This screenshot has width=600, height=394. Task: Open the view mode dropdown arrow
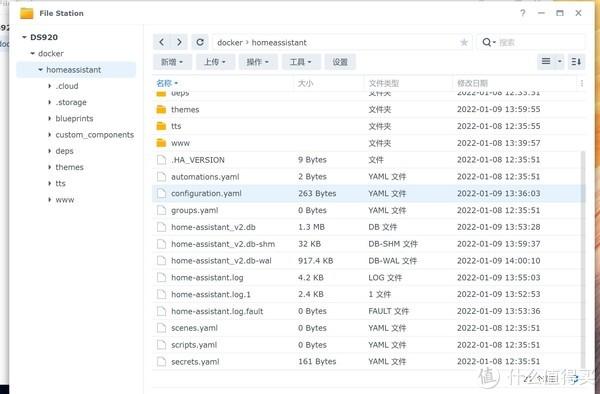(x=559, y=61)
